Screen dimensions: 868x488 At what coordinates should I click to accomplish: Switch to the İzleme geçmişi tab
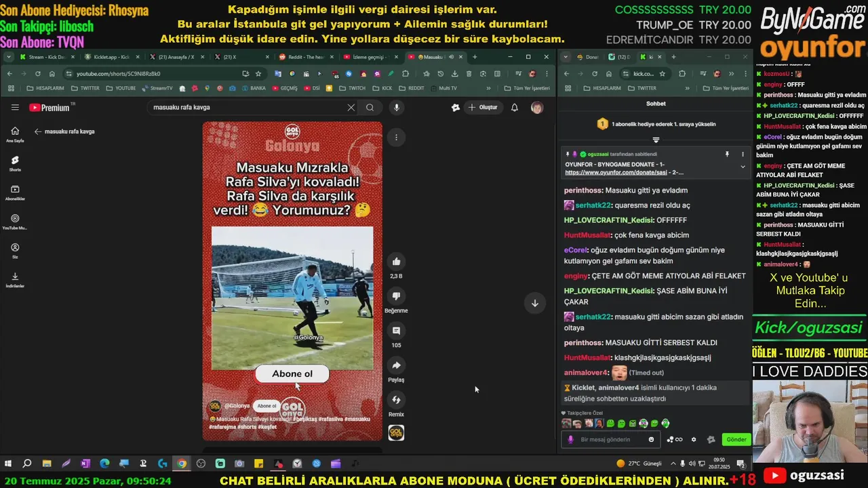pos(368,57)
